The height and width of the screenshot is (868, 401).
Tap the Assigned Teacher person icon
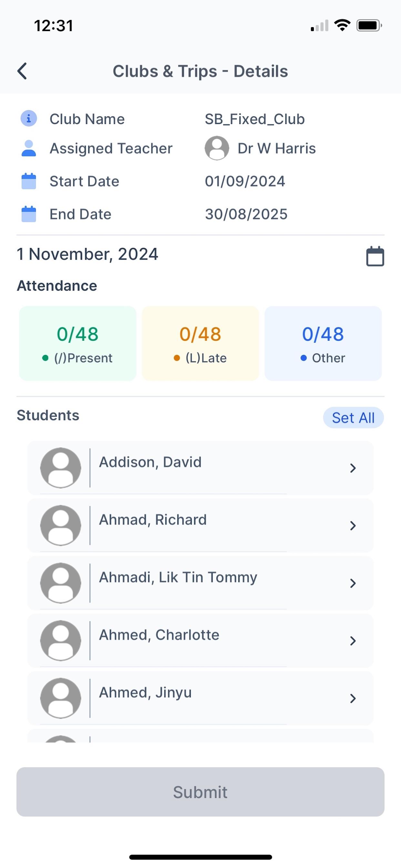29,148
